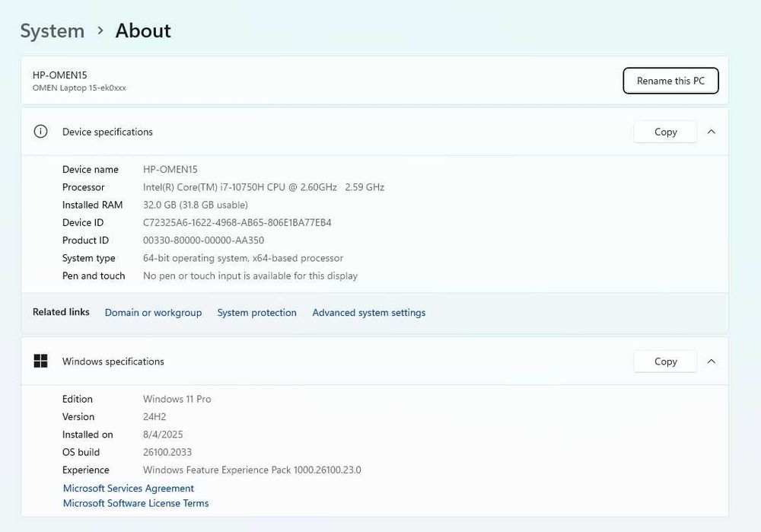
Task: Click the Edition label
Action: [x=77, y=399]
